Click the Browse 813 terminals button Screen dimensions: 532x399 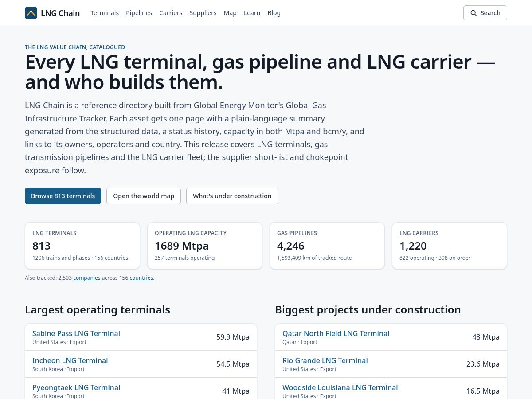(63, 196)
